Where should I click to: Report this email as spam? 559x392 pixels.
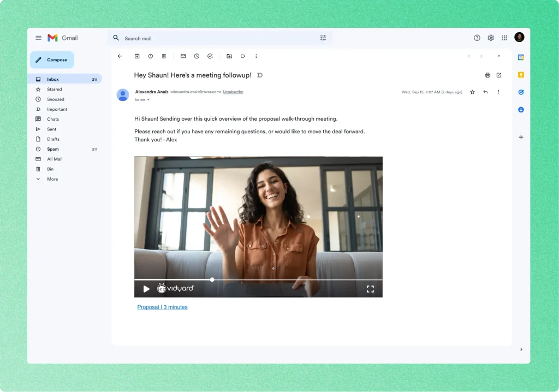click(x=151, y=56)
